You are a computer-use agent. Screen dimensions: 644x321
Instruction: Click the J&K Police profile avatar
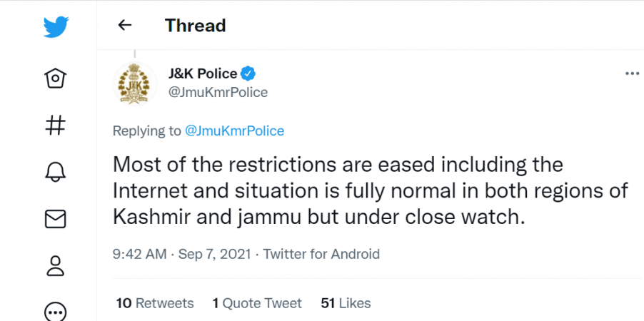point(135,84)
